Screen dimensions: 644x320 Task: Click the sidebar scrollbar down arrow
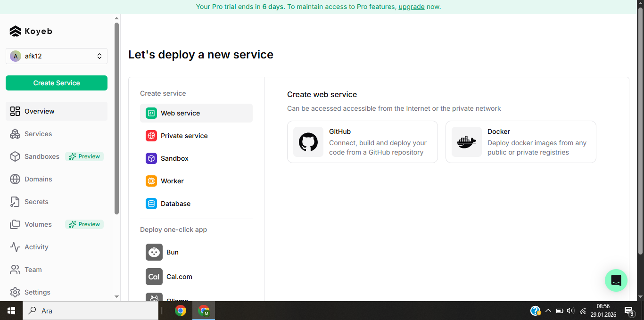point(117,297)
